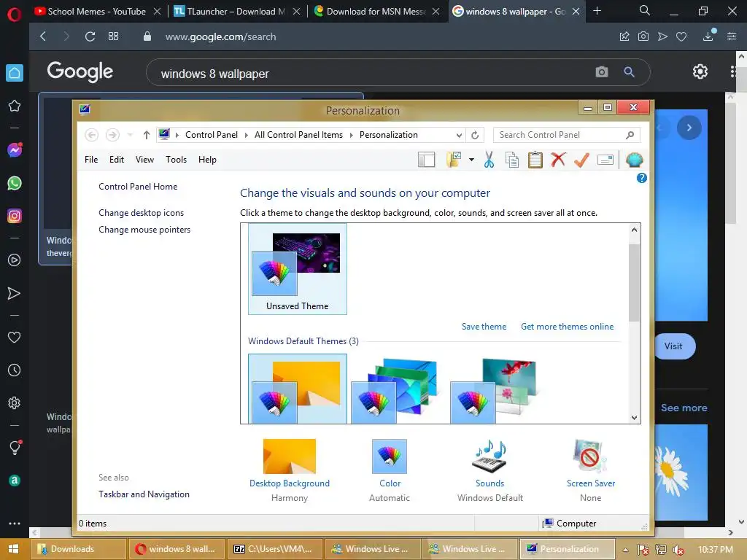Open Google settings gear icon

point(700,71)
